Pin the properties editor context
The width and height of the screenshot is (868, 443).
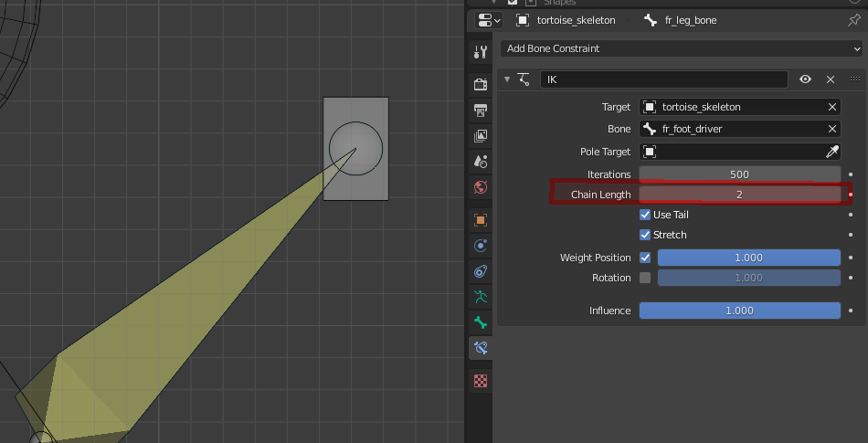[853, 20]
